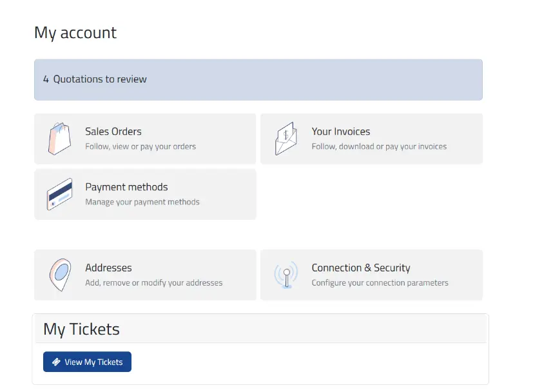Viewport: 533px width, 392px height.
Task: Open the Sales Orders title link
Action: 113,132
